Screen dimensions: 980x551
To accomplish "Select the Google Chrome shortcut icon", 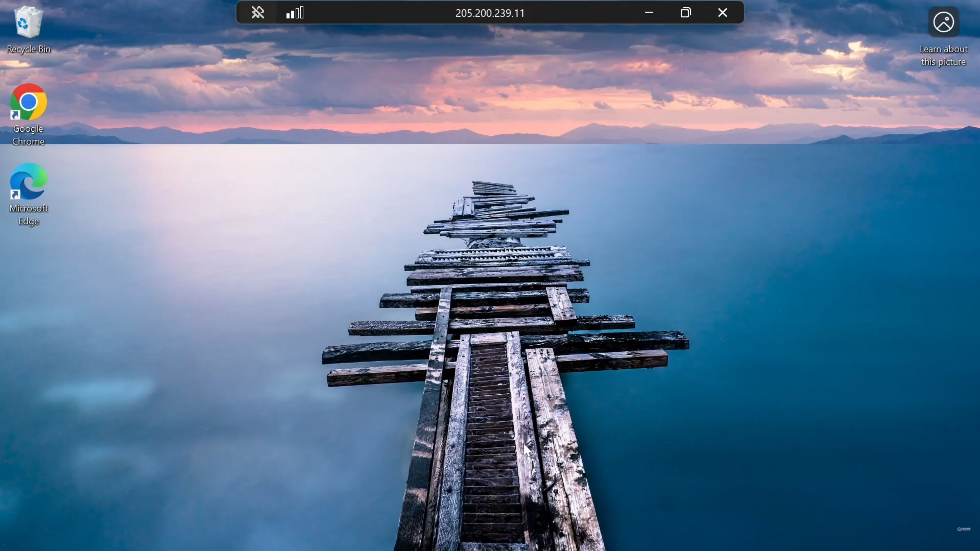I will click(x=29, y=102).
